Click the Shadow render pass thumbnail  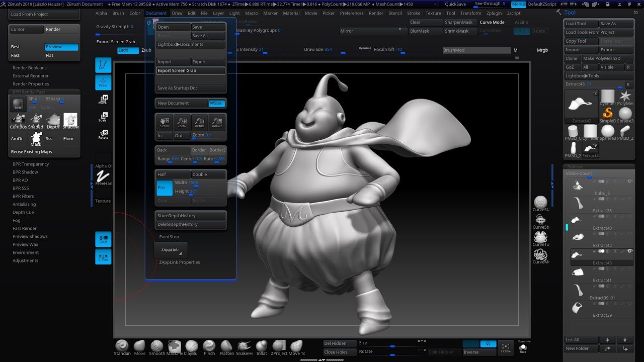coord(70,121)
